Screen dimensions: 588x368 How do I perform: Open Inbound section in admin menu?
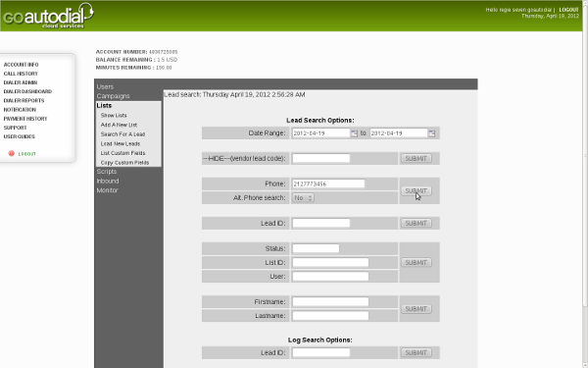108,181
